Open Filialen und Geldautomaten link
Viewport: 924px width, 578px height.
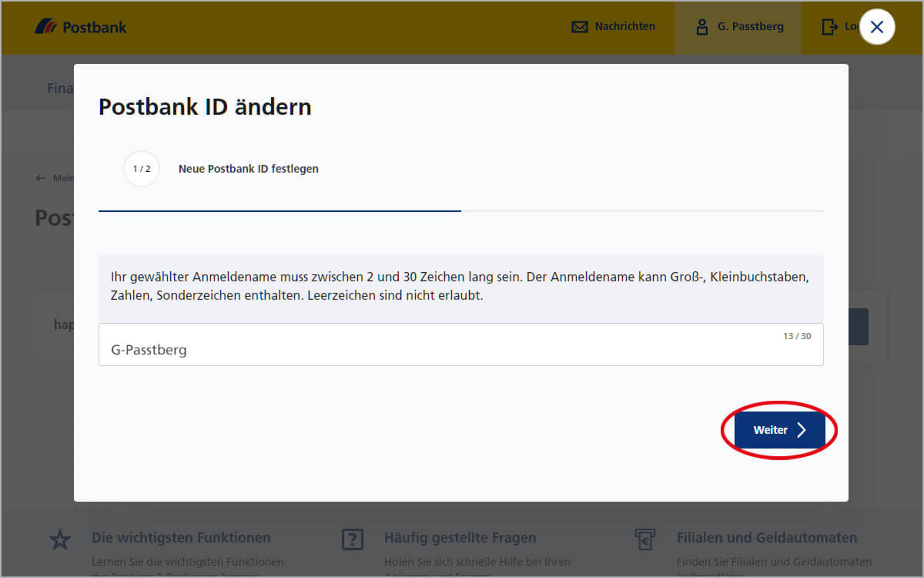(767, 538)
